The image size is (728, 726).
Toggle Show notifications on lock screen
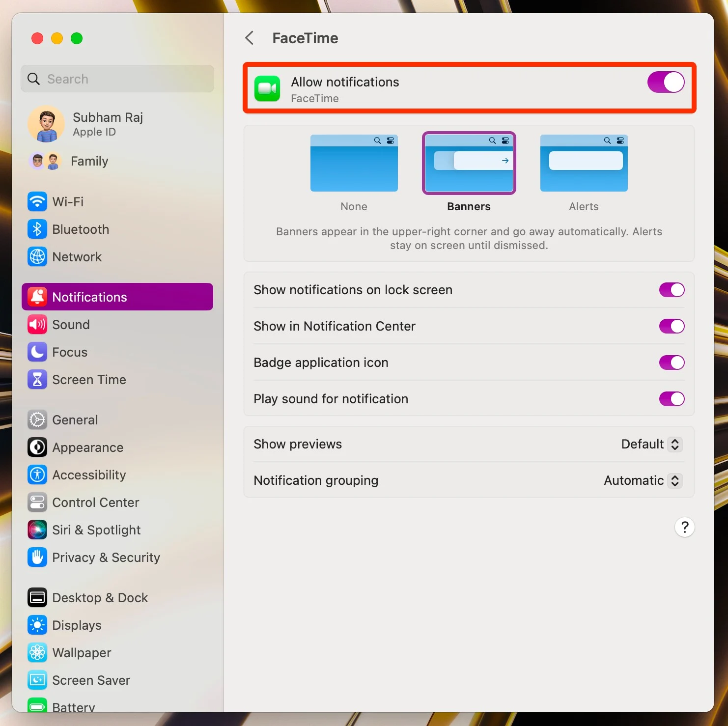[672, 290]
